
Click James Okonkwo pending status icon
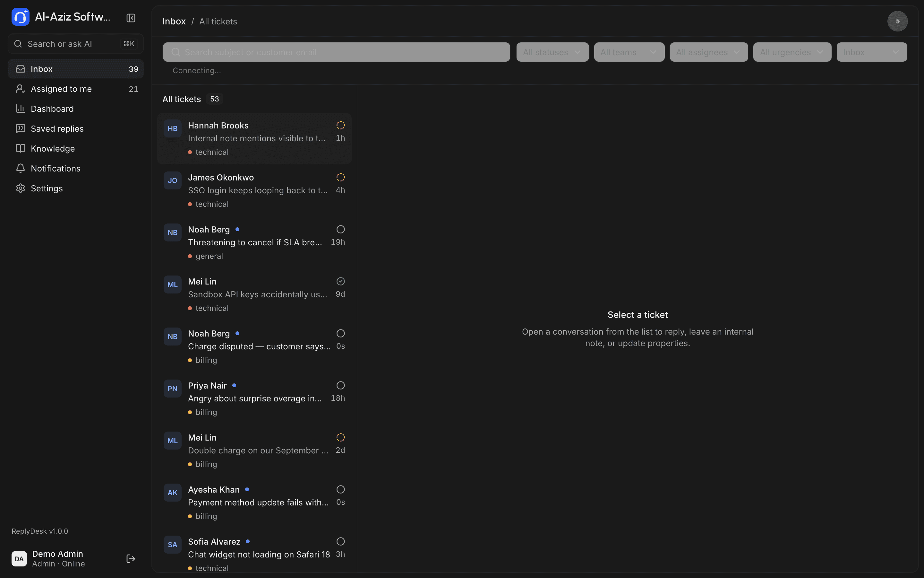341,177
